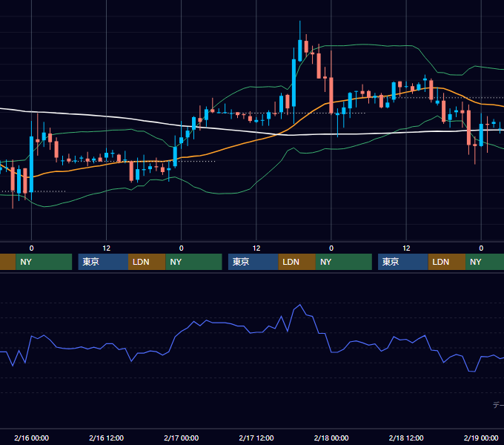Select the 東京 session block for 2/17

(253, 262)
